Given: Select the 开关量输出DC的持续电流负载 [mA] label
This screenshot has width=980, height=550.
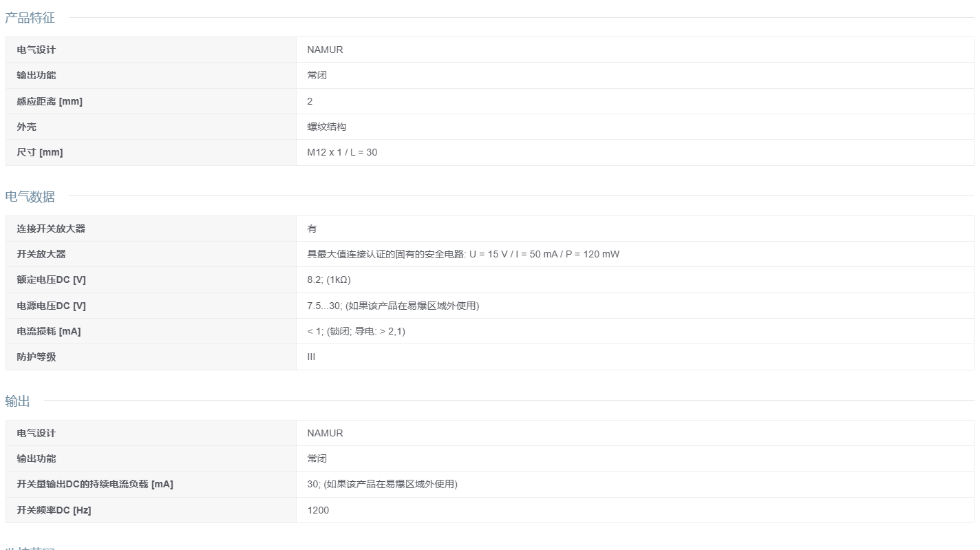Looking at the screenshot, I should [95, 484].
